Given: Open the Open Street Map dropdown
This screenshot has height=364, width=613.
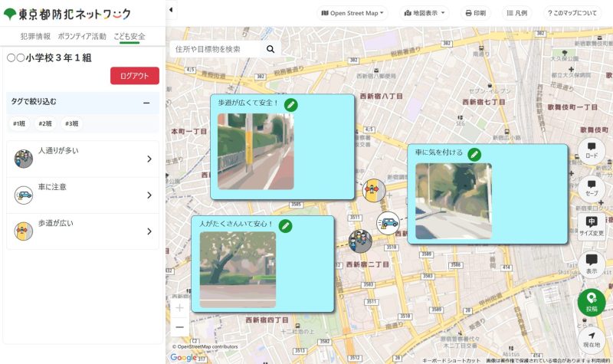Looking at the screenshot, I should pyautogui.click(x=353, y=13).
